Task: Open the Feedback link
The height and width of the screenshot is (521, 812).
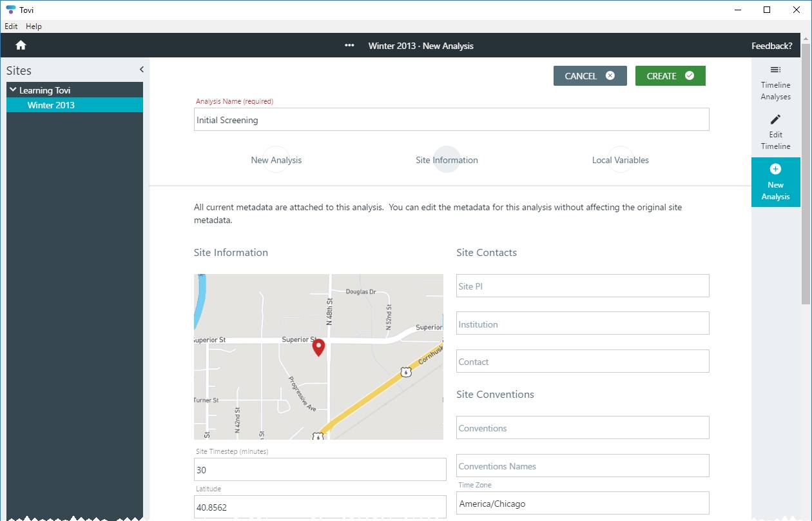Action: [x=771, y=46]
